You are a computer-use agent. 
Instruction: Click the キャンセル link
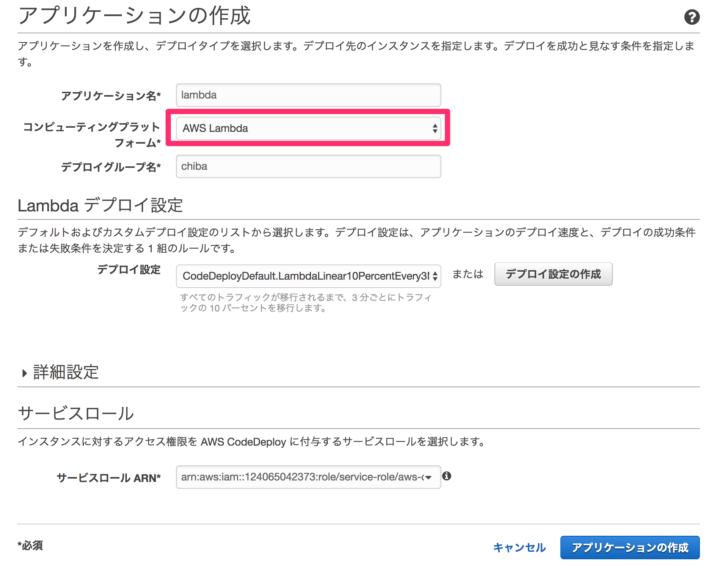pos(519,547)
